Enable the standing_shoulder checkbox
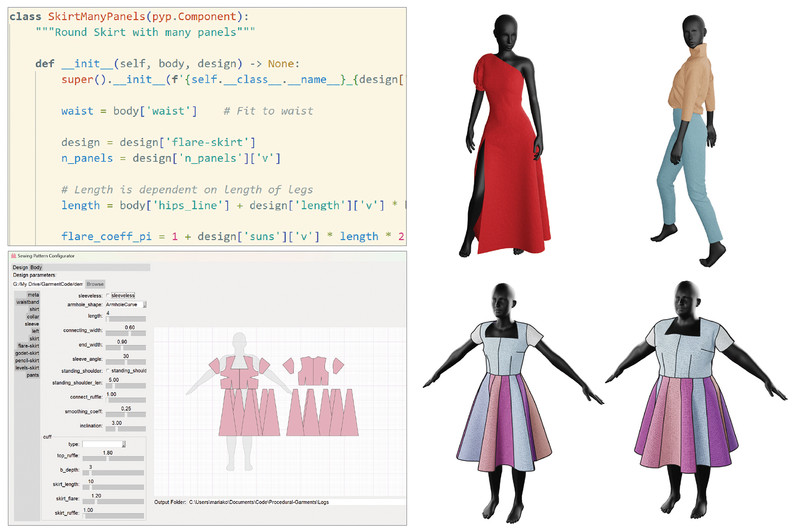 click(108, 371)
